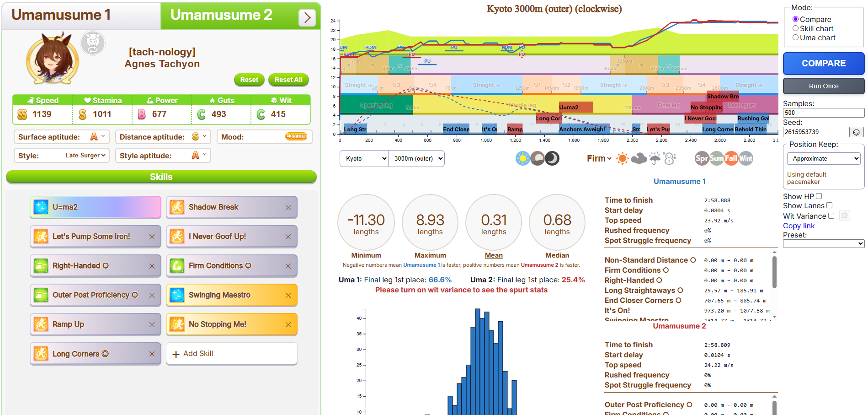Expand the Style Late Surger dropdown
The height and width of the screenshot is (415, 868).
[x=85, y=156]
